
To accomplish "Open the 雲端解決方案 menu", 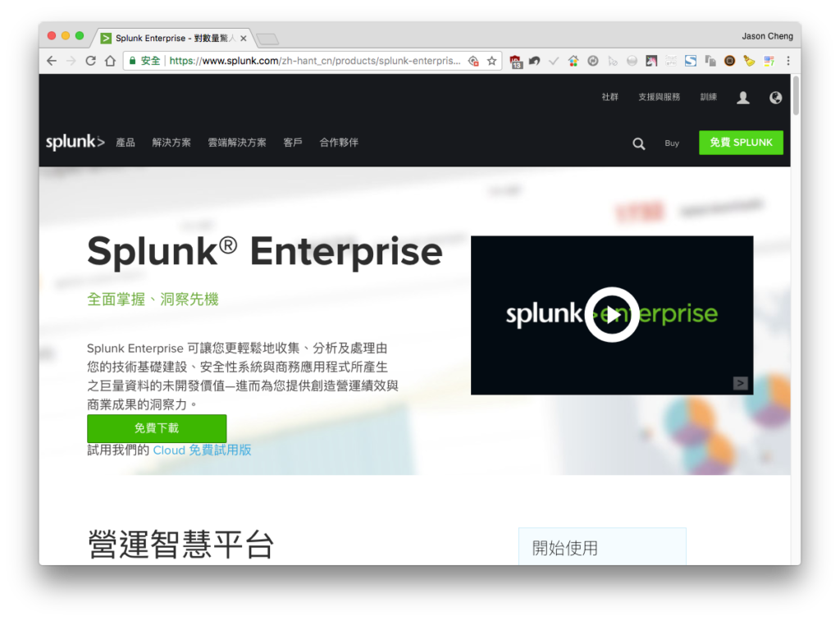I will coord(237,143).
